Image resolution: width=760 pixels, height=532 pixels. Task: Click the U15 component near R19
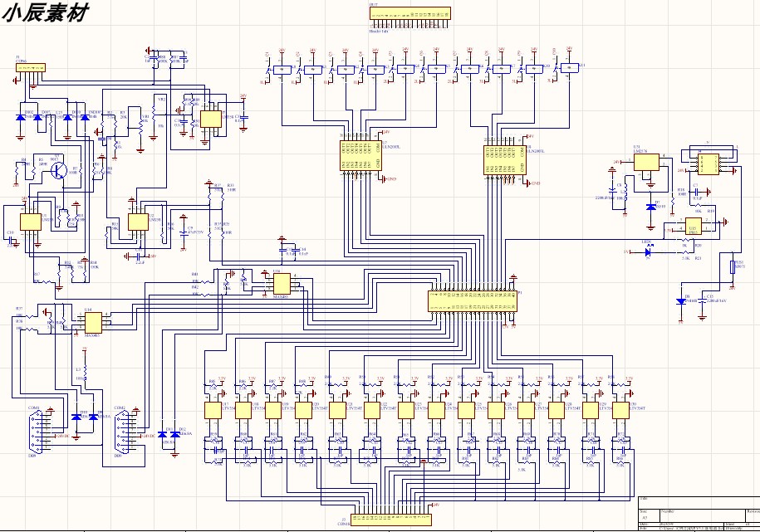click(692, 227)
